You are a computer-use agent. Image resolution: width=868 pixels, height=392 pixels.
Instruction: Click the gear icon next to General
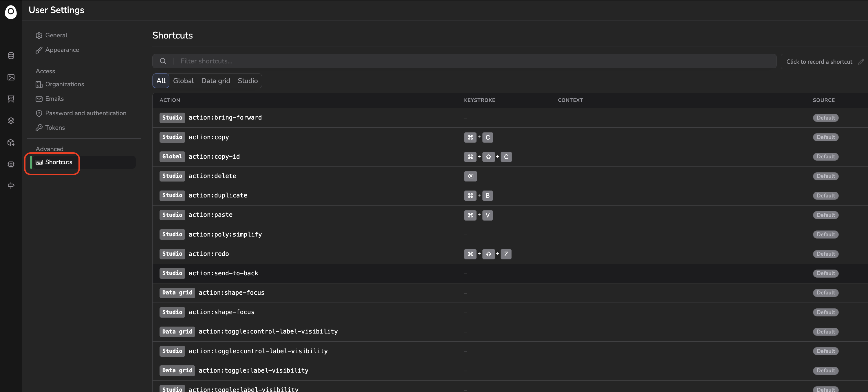point(39,35)
